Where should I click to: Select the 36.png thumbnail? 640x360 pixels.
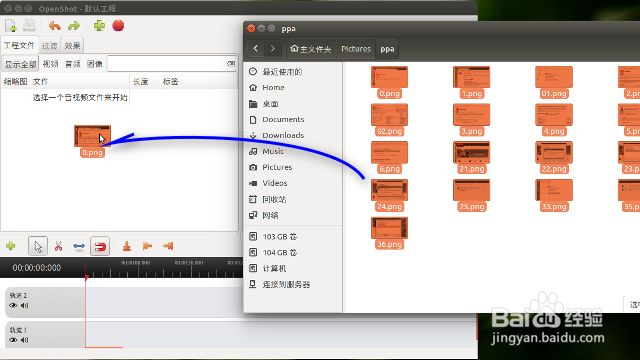point(389,228)
